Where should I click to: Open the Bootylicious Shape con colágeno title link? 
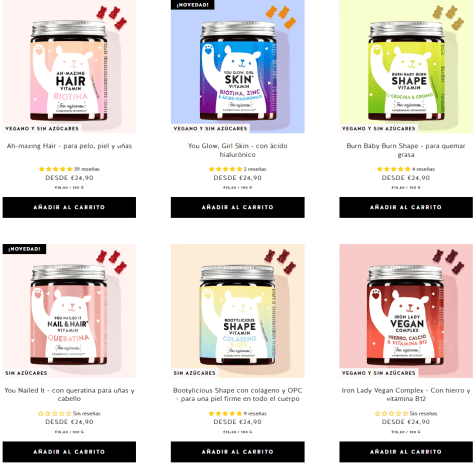(238, 395)
